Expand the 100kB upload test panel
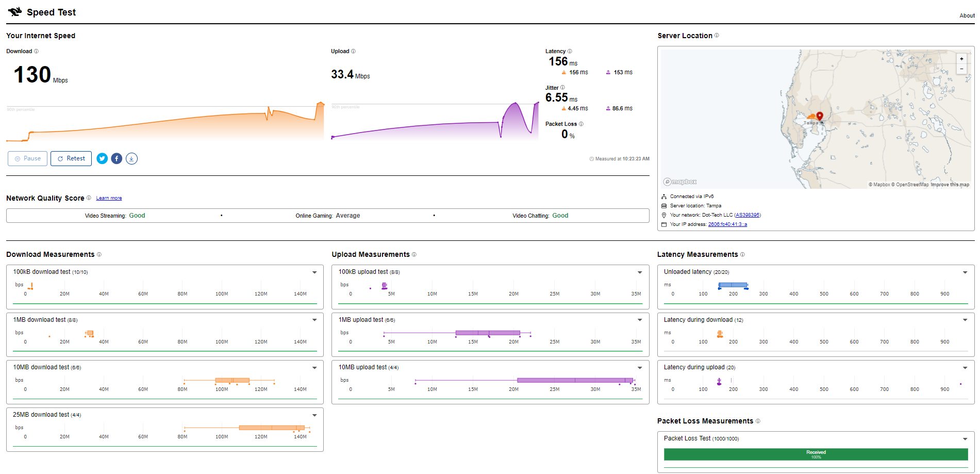This screenshot has width=980, height=474. (640, 272)
